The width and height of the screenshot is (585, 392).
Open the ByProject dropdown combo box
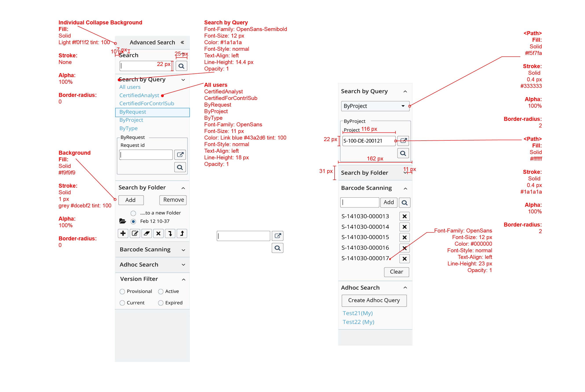tap(375, 106)
